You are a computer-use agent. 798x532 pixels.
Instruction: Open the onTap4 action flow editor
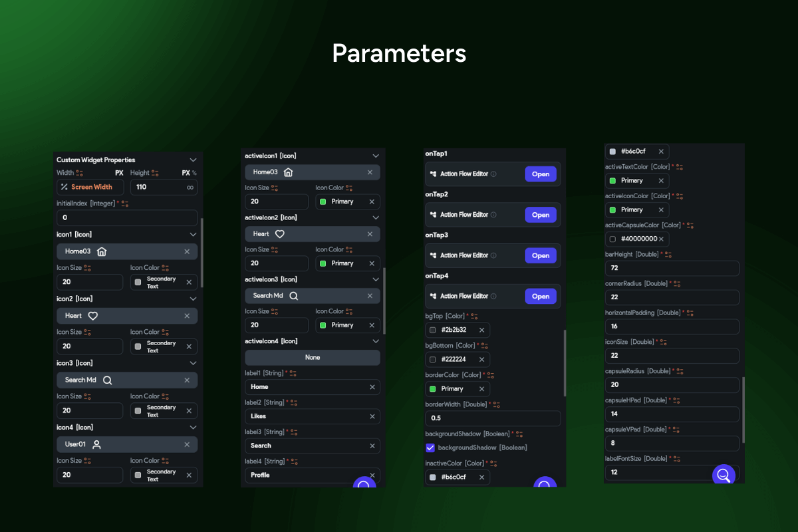click(x=541, y=296)
